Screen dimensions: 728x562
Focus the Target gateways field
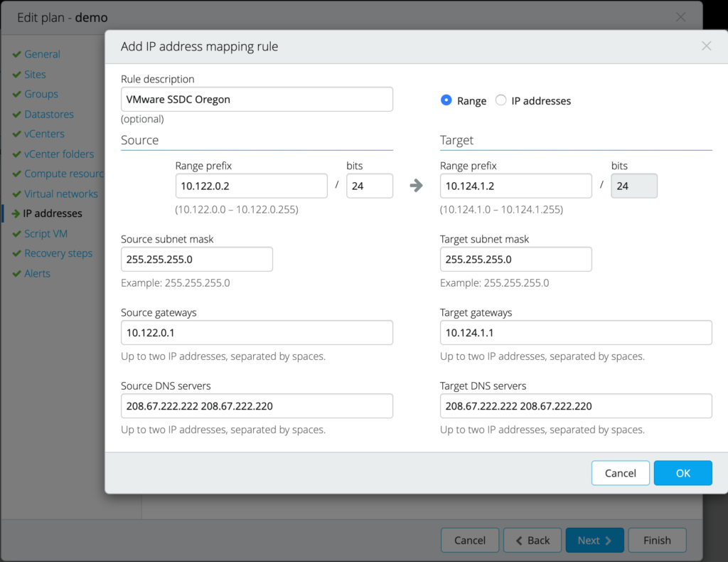tap(576, 332)
